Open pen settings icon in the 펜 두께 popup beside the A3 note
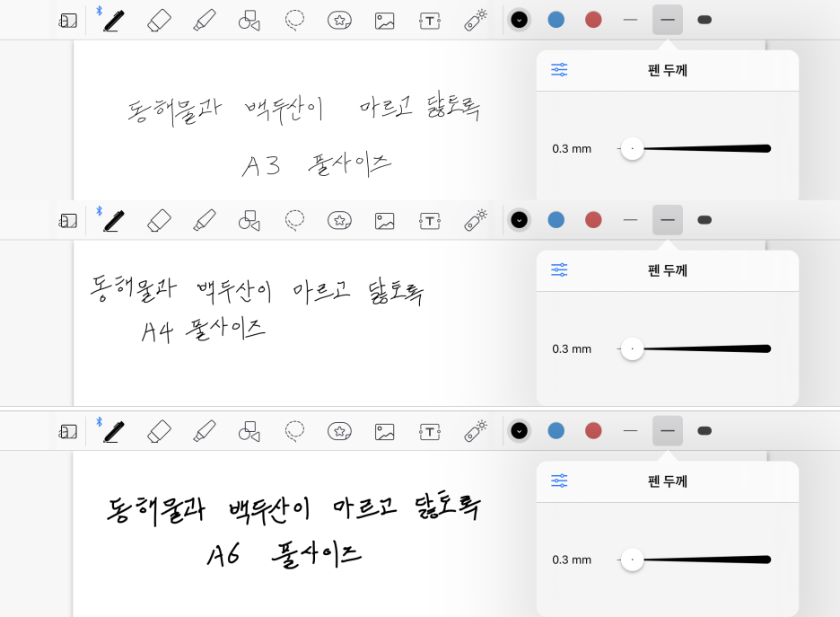Image resolution: width=840 pixels, height=617 pixels. 559,70
